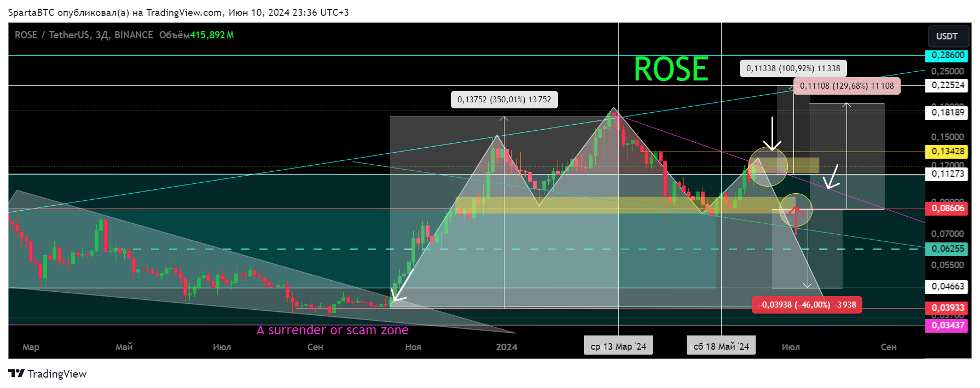Screen dimensions: 980x388
Task: Select the 0,22524 price label
Action: [x=947, y=85]
